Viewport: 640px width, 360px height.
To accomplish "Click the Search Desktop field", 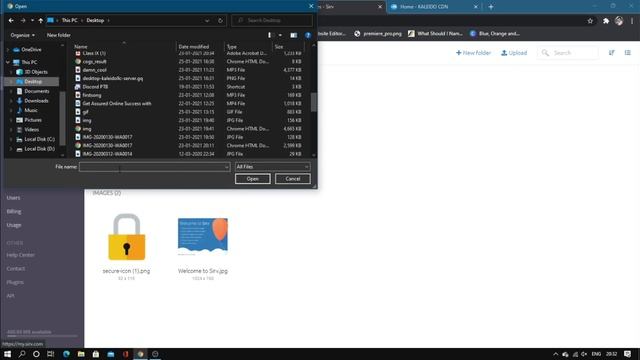I will click(272, 20).
